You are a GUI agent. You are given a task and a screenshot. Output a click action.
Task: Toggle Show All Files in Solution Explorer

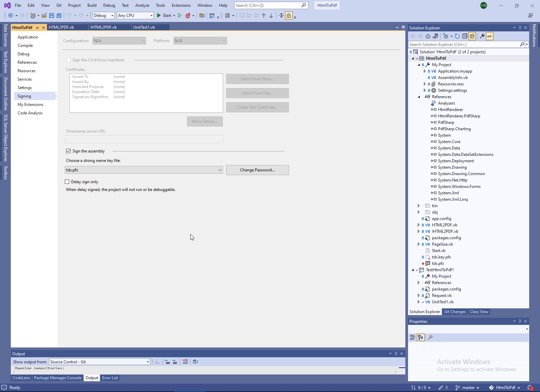(472, 36)
